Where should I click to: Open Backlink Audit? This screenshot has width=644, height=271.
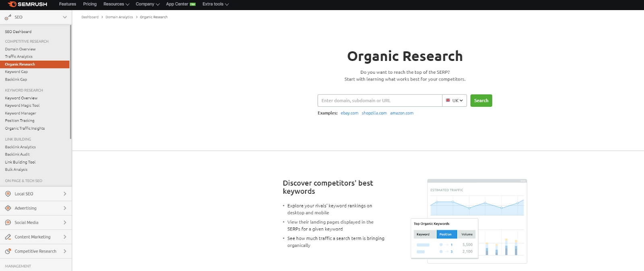pyautogui.click(x=17, y=155)
